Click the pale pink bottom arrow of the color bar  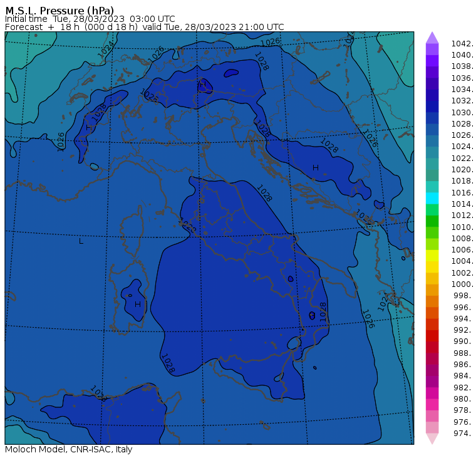(432, 439)
